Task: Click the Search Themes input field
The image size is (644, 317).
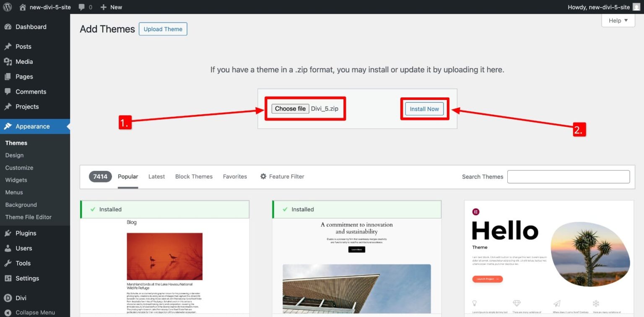Action: pos(568,176)
